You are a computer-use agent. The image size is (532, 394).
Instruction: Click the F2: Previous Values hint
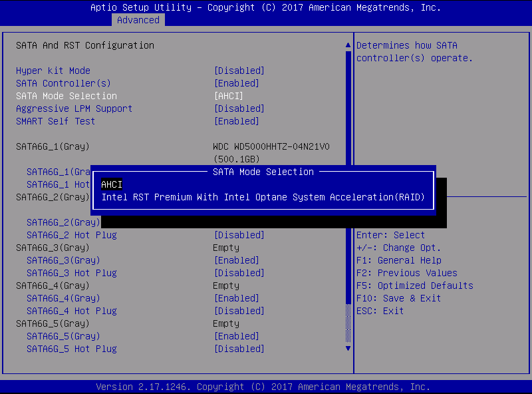pyautogui.click(x=407, y=273)
